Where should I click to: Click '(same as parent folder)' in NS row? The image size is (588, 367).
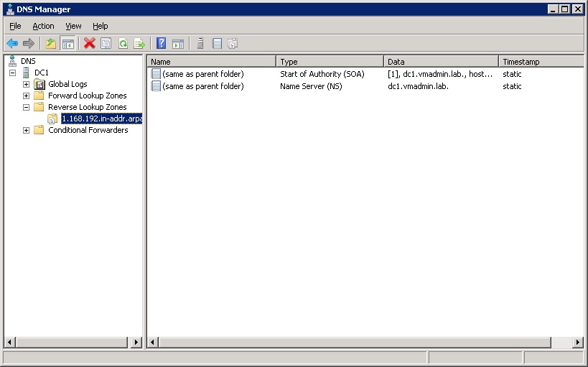(x=203, y=86)
